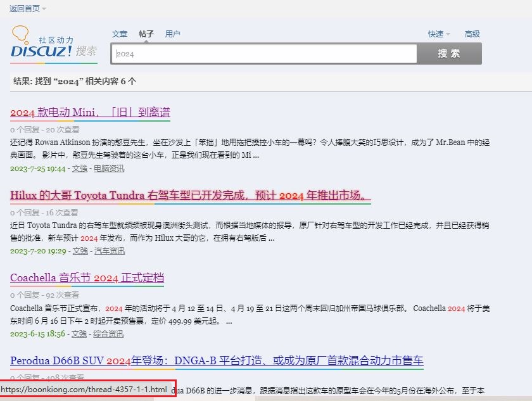Open 电脑资讯 forum link
The height and width of the screenshot is (401, 532).
(109, 169)
